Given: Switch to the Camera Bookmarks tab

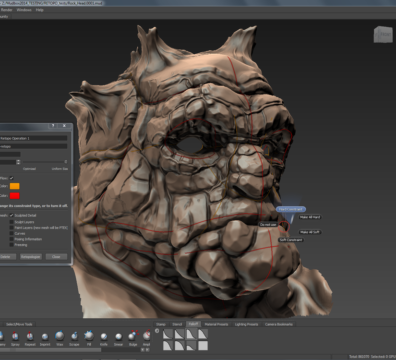Looking at the screenshot, I should coord(279,324).
